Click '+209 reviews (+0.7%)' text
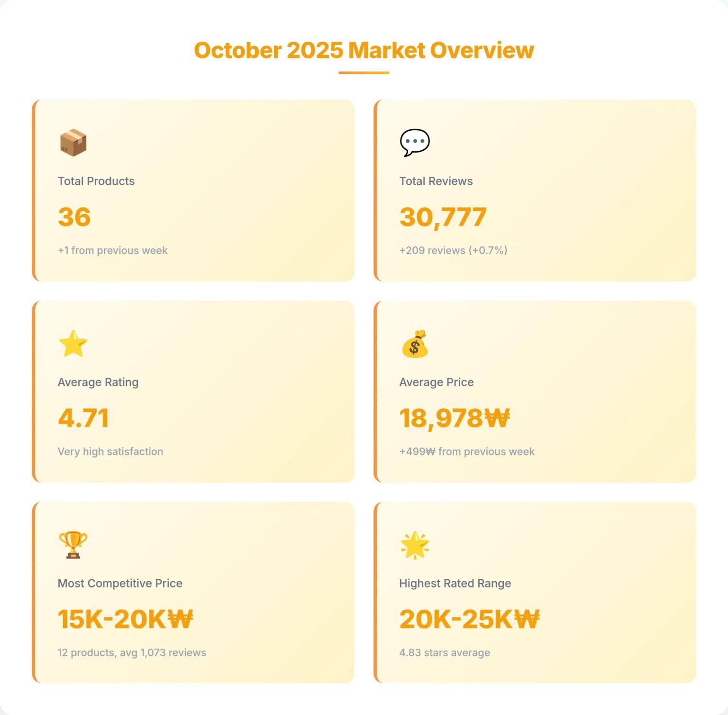The width and height of the screenshot is (728, 715). [x=453, y=250]
